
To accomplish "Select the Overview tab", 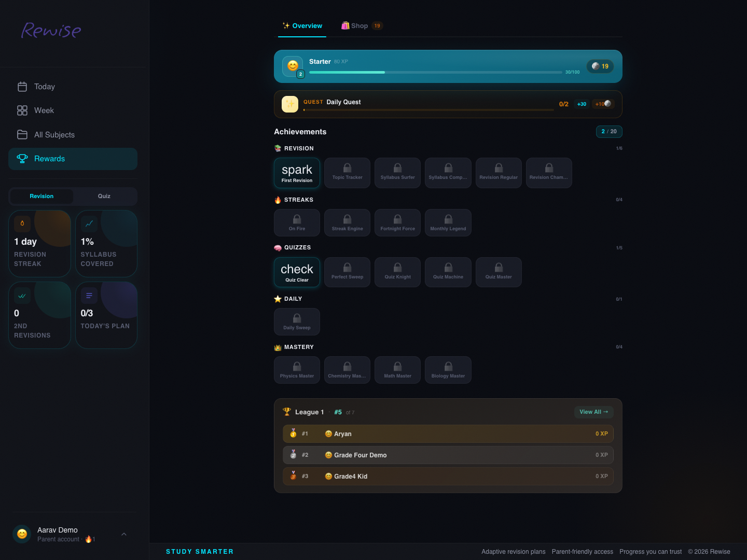I will 302,26.
